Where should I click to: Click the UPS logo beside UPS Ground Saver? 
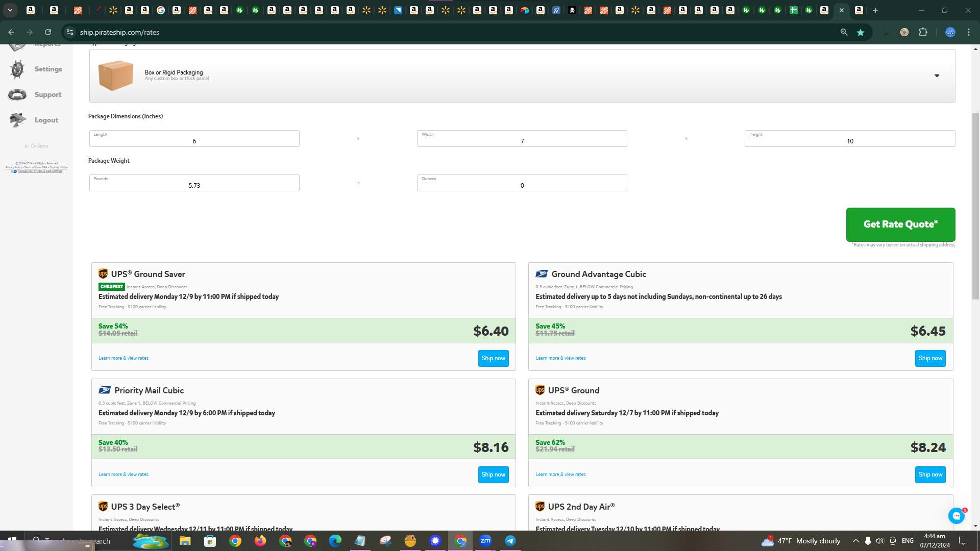pos(103,274)
